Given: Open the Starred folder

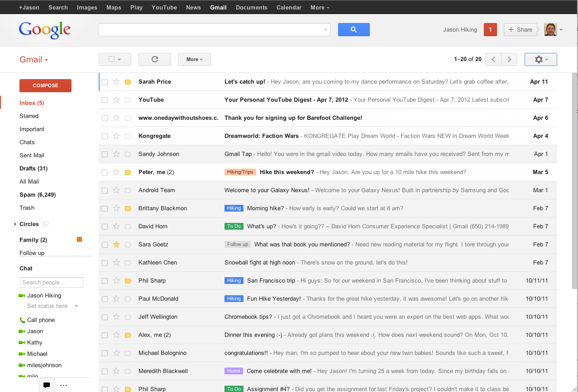Looking at the screenshot, I should pyautogui.click(x=29, y=116).
